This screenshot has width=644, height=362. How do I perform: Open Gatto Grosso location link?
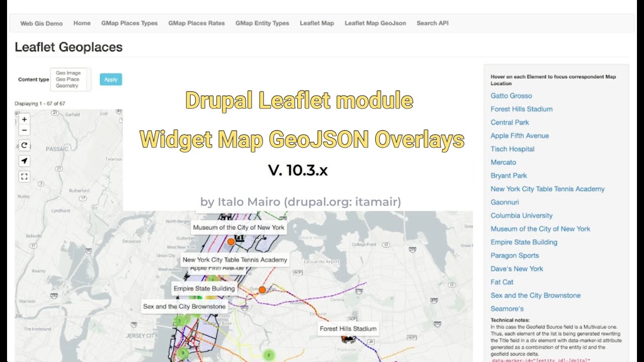click(511, 96)
